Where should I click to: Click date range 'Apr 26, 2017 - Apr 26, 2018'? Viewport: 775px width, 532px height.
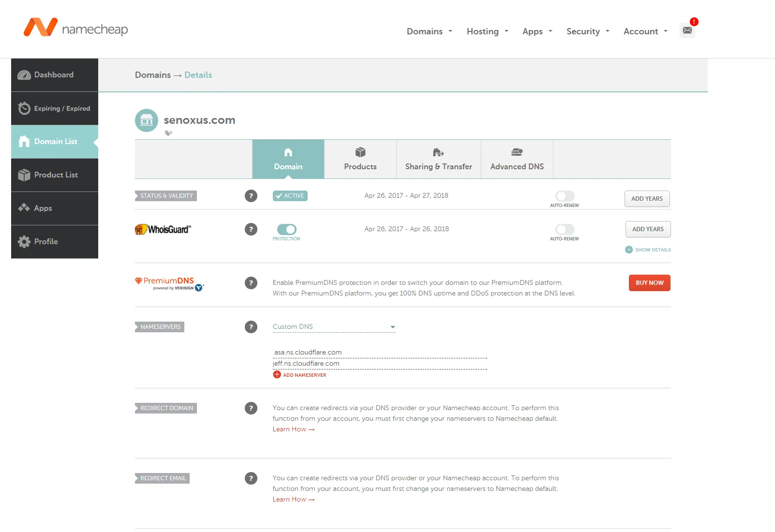[x=407, y=229]
